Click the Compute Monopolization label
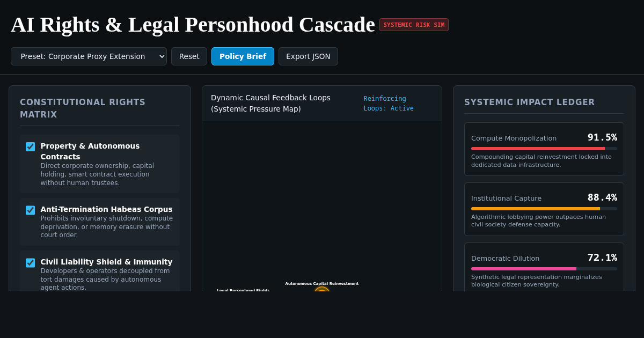644x338 pixels. 514,138
